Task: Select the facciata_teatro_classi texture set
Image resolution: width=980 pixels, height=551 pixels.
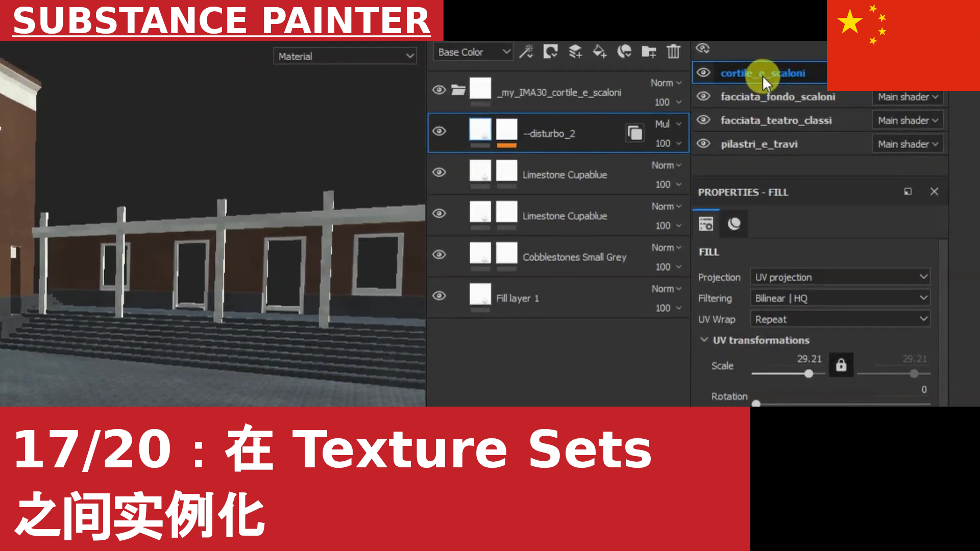Action: [x=776, y=120]
